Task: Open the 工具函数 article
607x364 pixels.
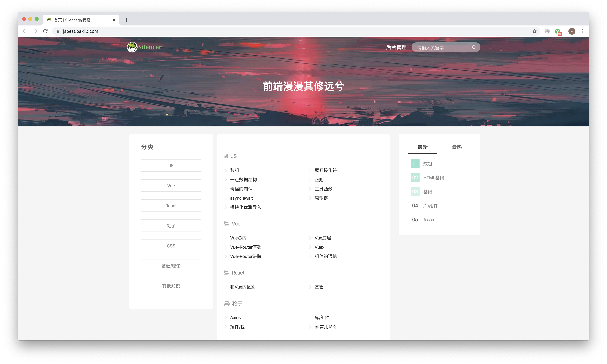Action: pyautogui.click(x=323, y=189)
